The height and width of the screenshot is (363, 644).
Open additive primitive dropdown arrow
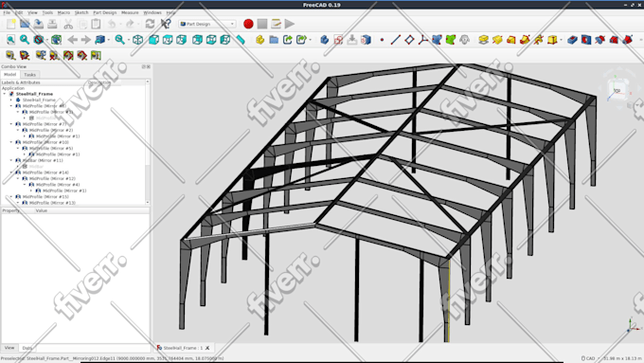click(x=561, y=40)
